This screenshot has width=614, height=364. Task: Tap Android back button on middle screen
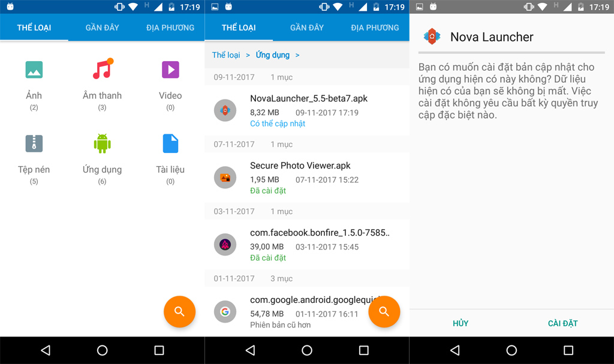[250, 350]
